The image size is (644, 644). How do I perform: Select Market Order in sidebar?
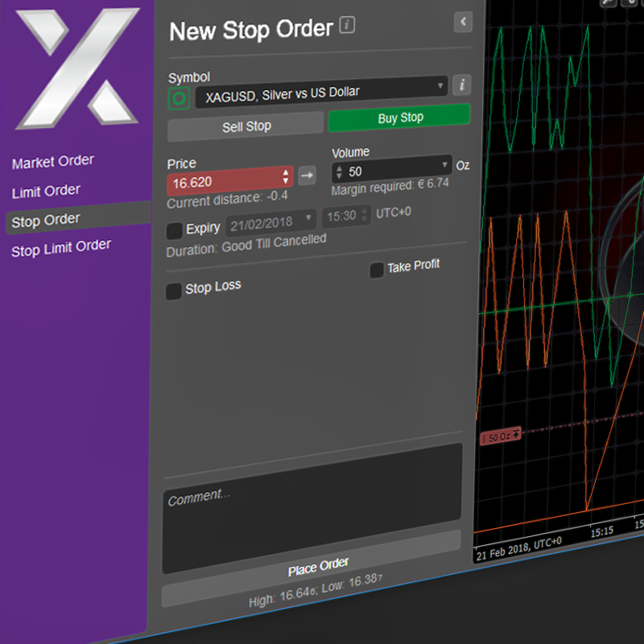coord(53,162)
